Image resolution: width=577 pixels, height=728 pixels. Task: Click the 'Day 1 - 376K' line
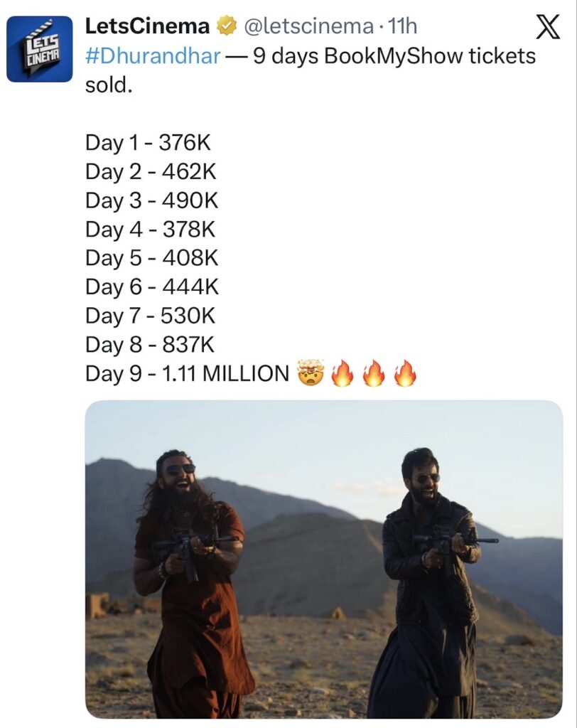coord(149,143)
